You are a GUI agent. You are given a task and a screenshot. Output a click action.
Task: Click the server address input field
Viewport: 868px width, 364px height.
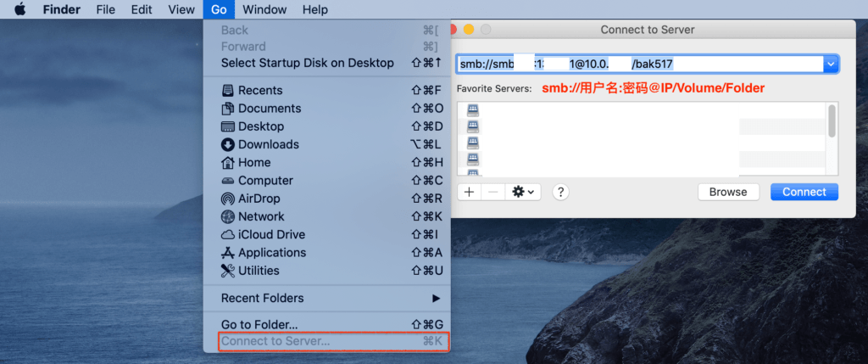pyautogui.click(x=641, y=64)
